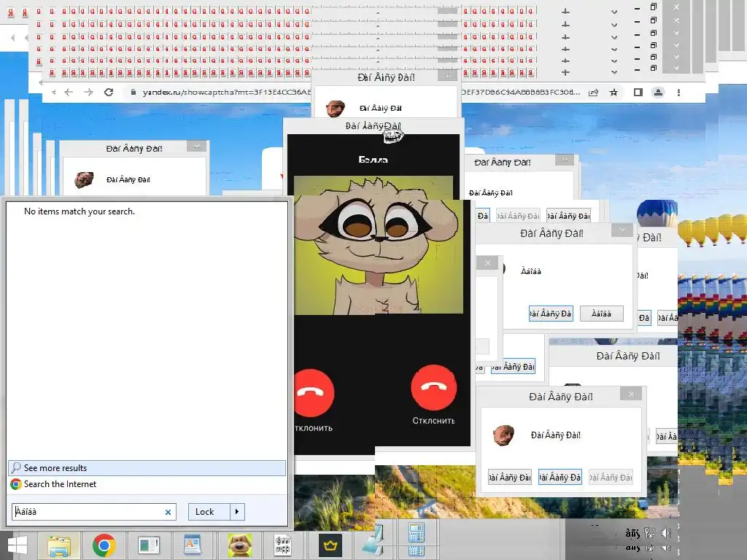Click No items match your search text
Image resolution: width=747 pixels, height=560 pixels.
(x=80, y=211)
